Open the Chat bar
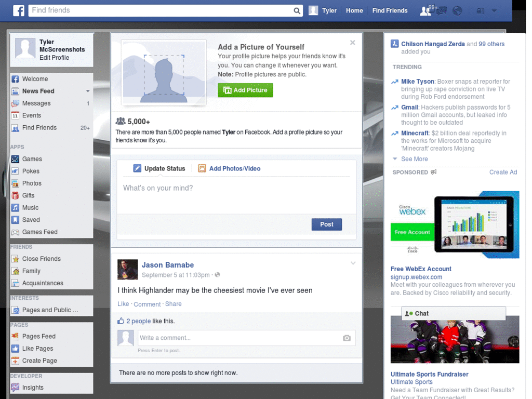This screenshot has width=532, height=399. pyautogui.click(x=453, y=313)
